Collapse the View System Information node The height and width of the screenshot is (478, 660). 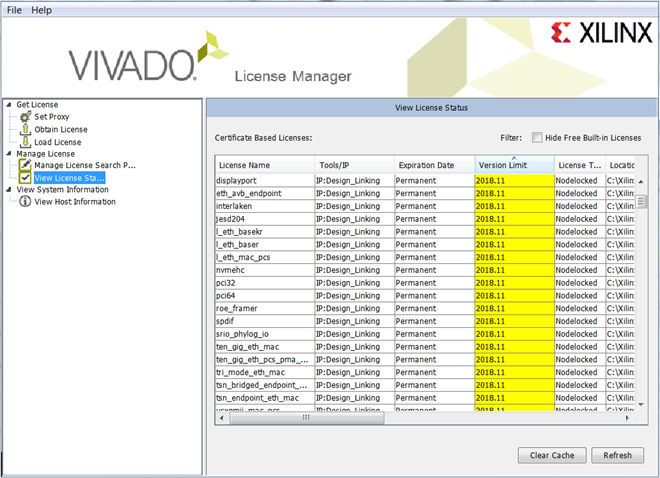(9, 189)
